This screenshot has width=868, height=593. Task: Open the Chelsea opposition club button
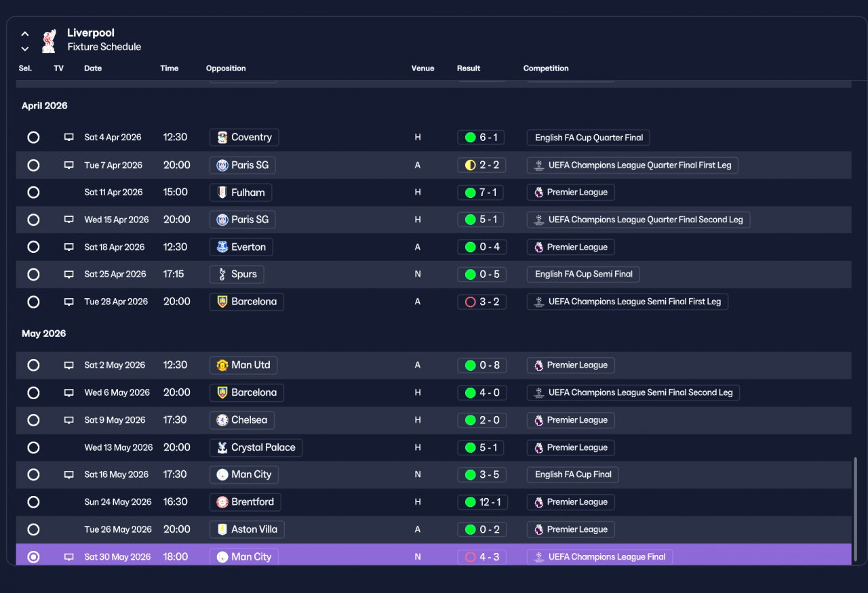pyautogui.click(x=242, y=420)
